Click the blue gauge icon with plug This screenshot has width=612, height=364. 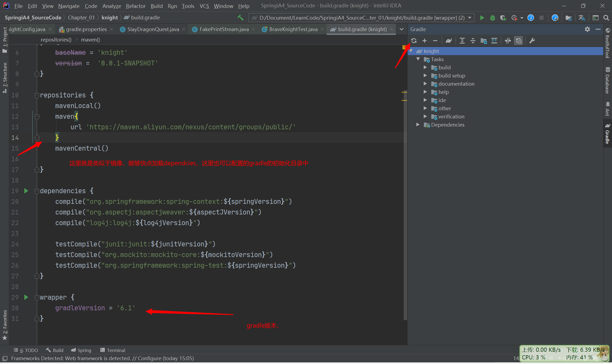pyautogui.click(x=555, y=18)
